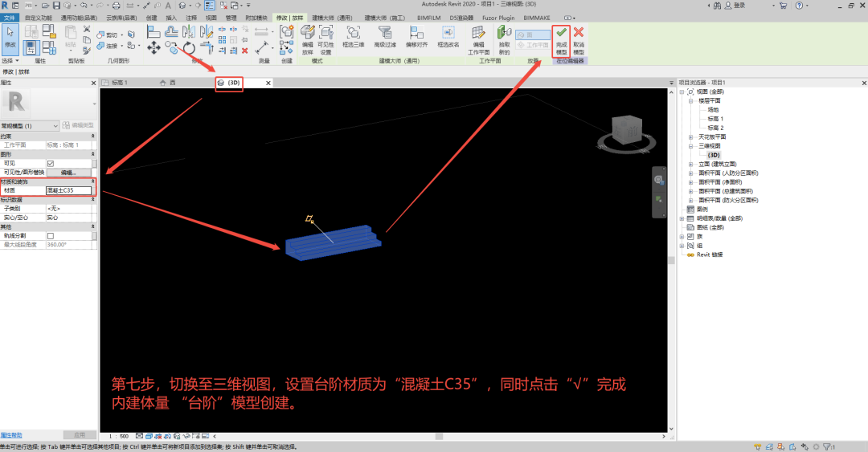Toggle the 轨线分割 checkbox

point(51,236)
